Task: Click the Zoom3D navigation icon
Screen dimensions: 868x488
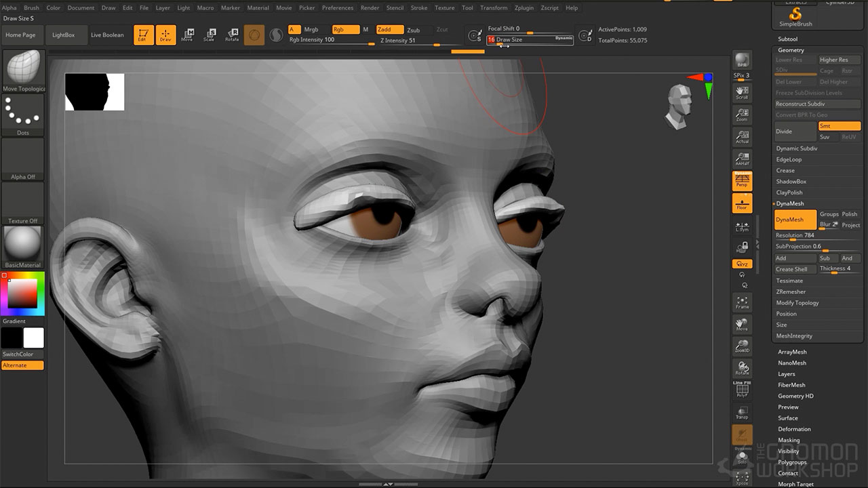Action: (742, 346)
